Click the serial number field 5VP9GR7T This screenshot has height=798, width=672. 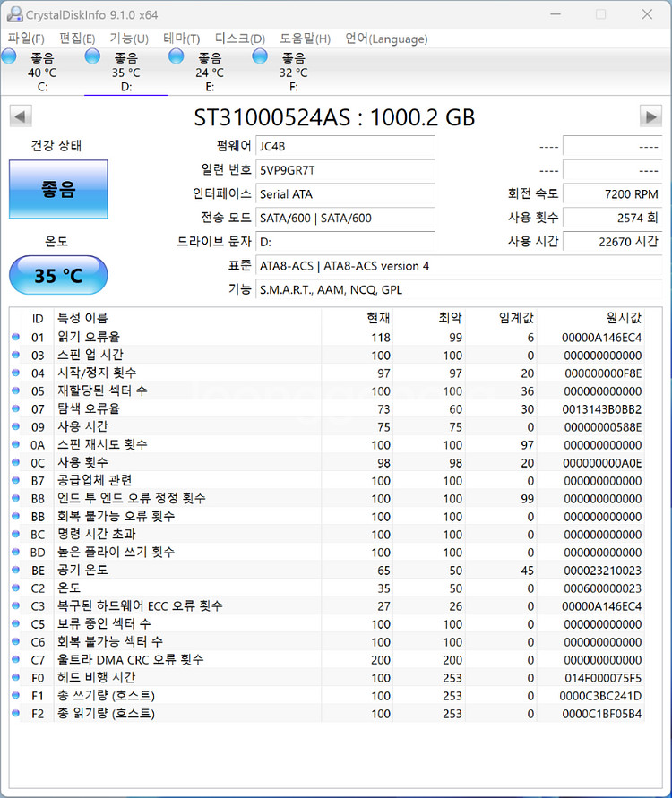coord(345,170)
